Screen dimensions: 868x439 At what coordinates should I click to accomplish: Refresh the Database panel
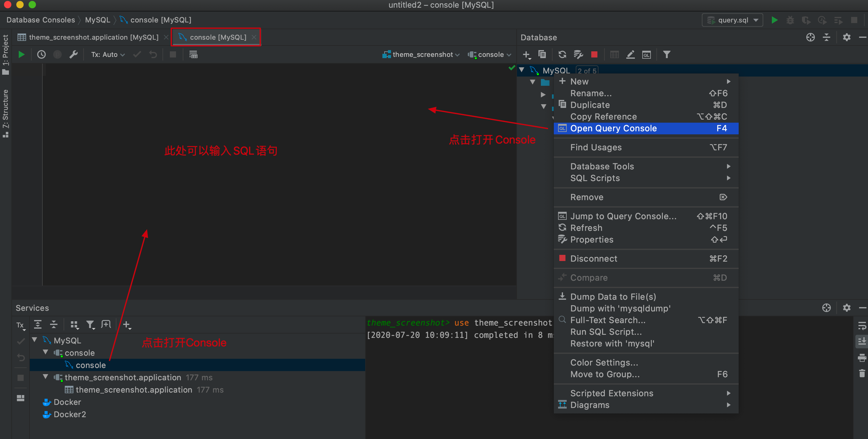[562, 55]
